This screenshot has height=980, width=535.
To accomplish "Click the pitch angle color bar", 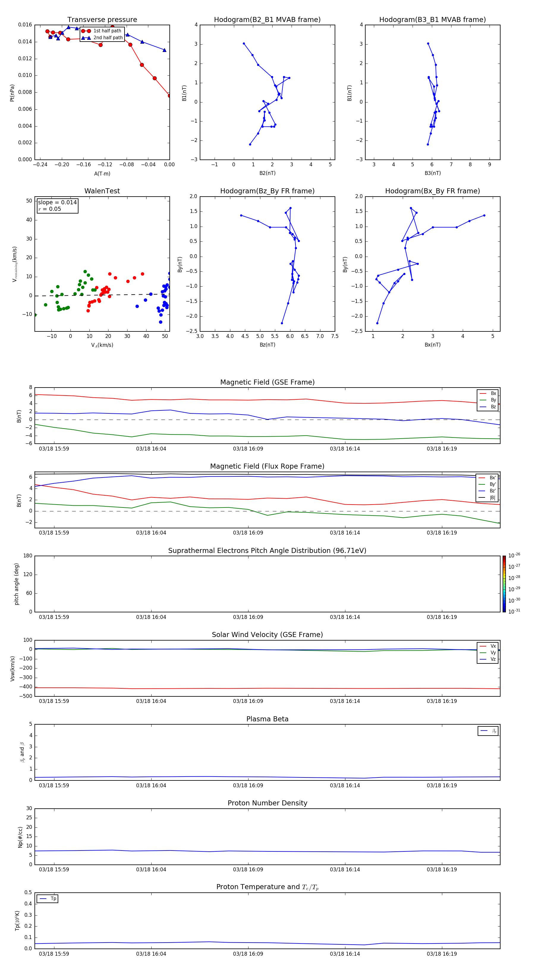I will pos(504,584).
